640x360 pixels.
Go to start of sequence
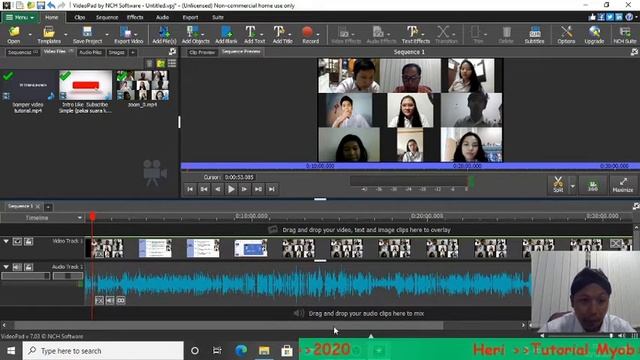tap(190, 189)
